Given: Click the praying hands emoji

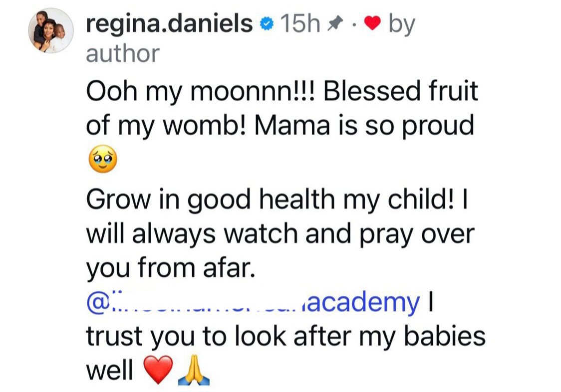Looking at the screenshot, I should [x=194, y=372].
